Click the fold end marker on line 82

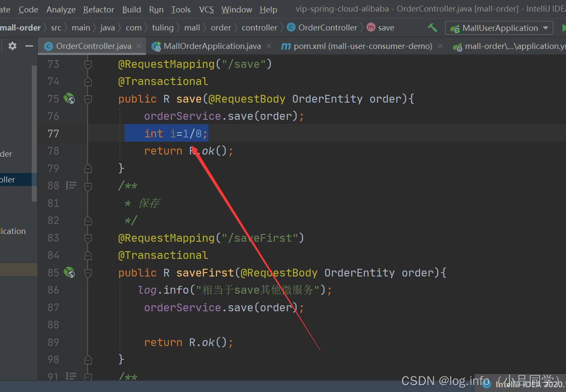[x=88, y=221]
